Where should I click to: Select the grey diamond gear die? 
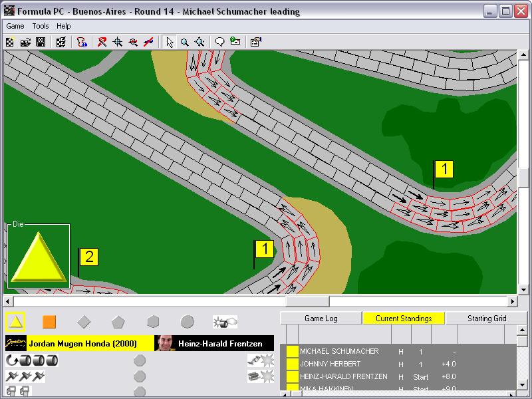84,322
